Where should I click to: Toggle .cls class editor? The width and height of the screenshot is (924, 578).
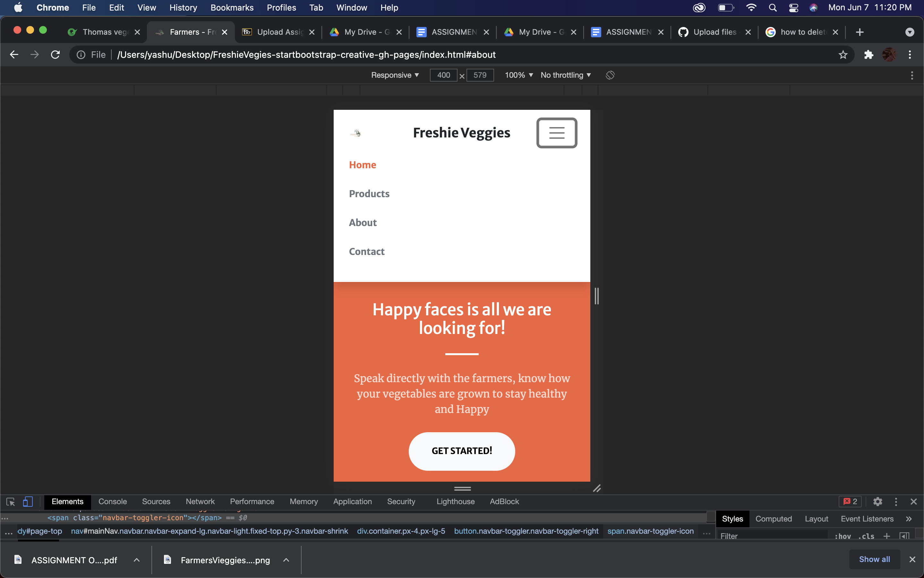pos(866,536)
